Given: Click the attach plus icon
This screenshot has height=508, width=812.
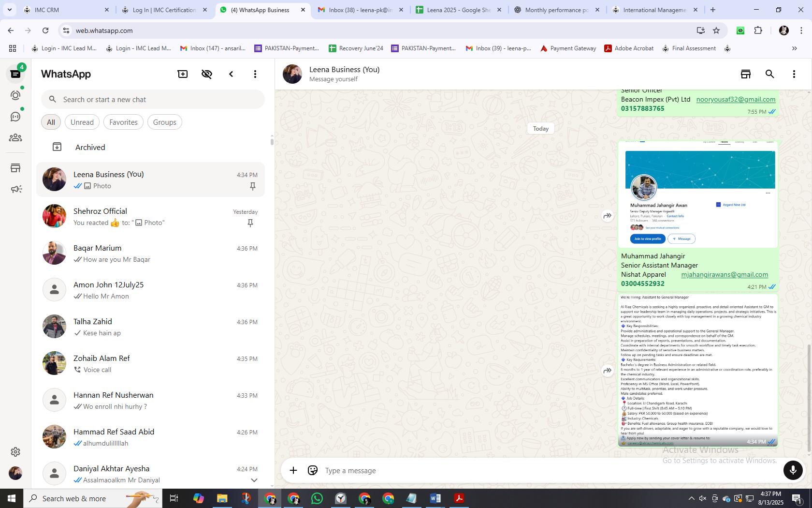Looking at the screenshot, I should (293, 470).
